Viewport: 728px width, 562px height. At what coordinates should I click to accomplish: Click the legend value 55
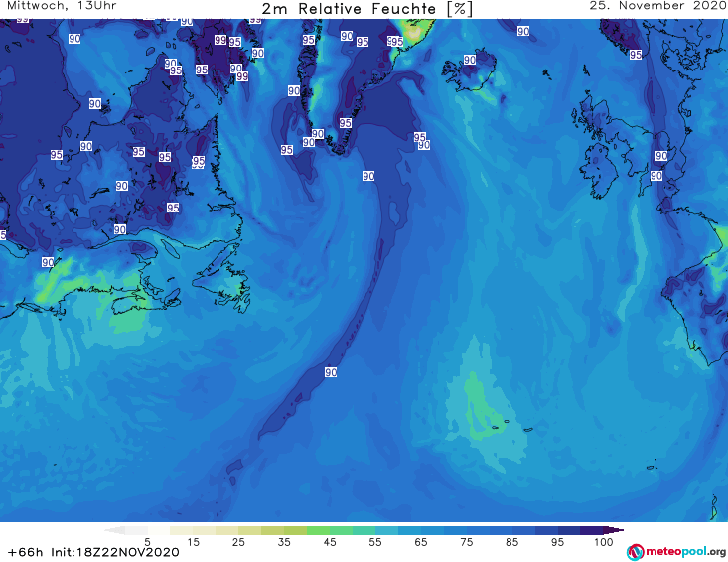click(375, 542)
